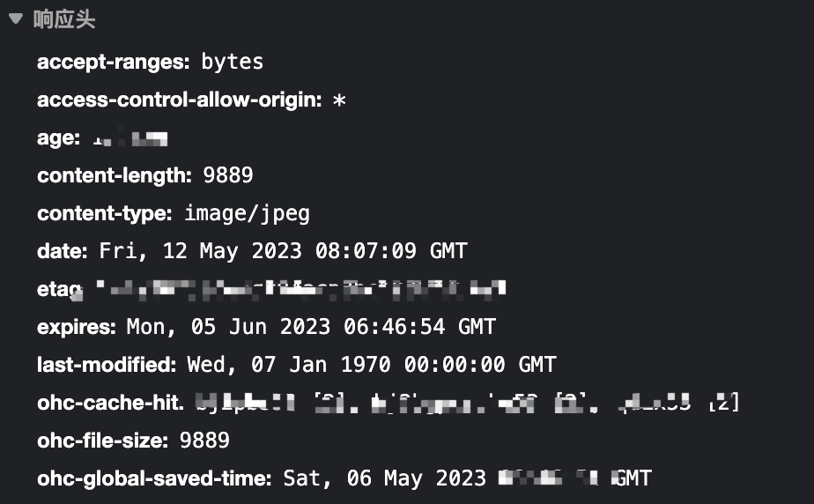
Task: Click the 响应头 section title
Action: [63, 19]
